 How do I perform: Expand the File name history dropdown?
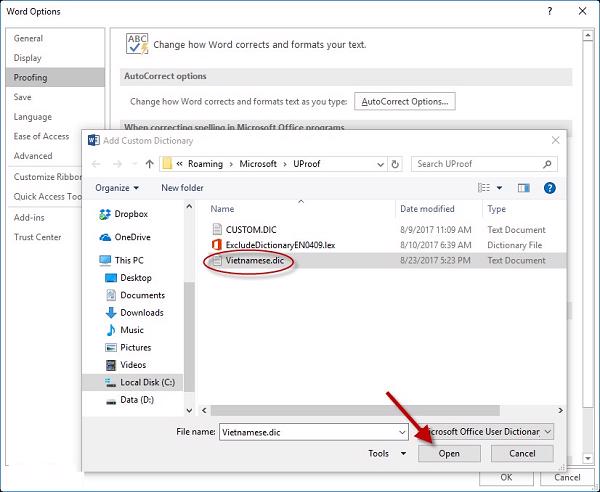(402, 431)
